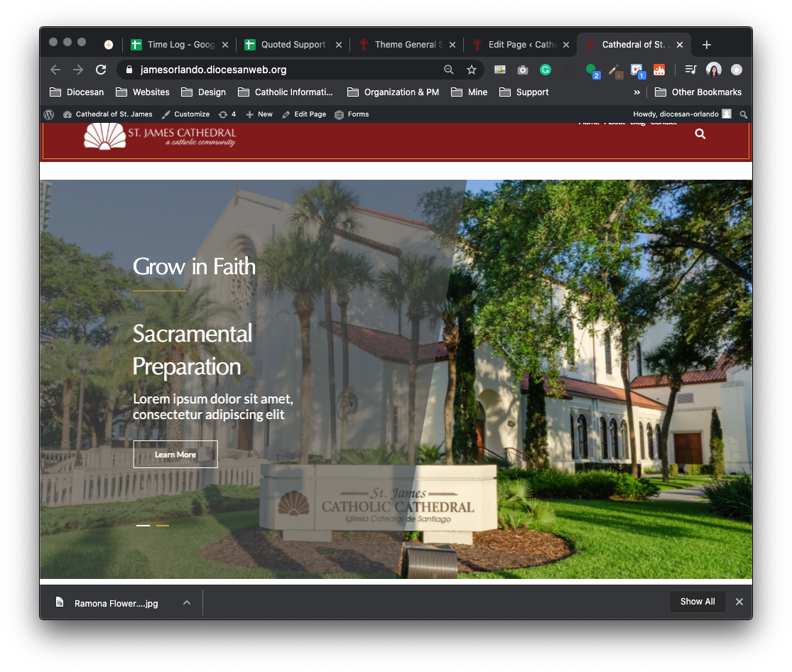Click the white search icon in the site header
Viewport: 792px width, 672px height.
[x=700, y=134]
